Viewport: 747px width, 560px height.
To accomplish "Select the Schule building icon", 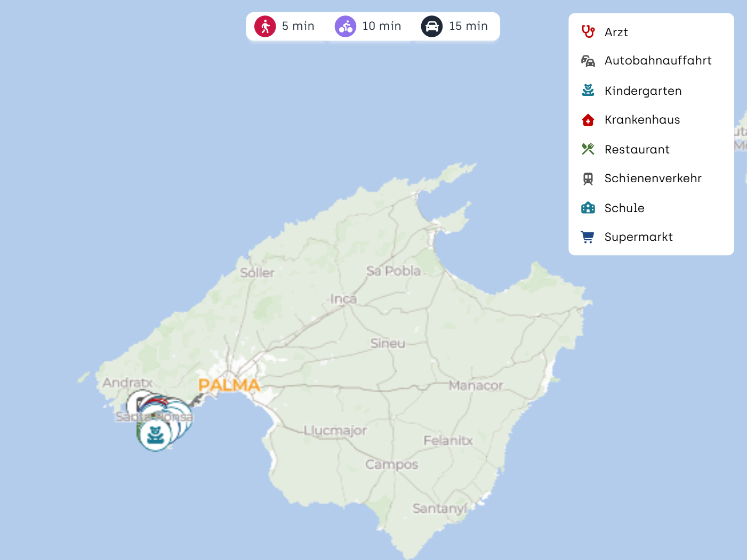I will 588,208.
